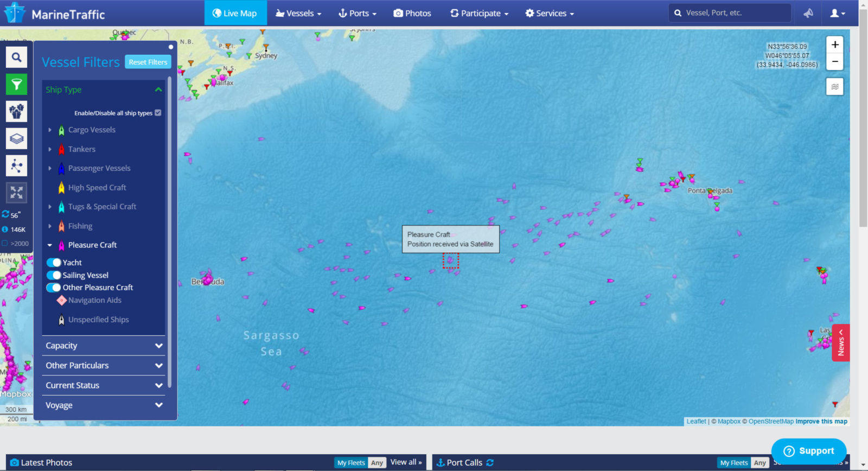The height and width of the screenshot is (471, 868).
Task: Click the Fishing orange ship icon
Action: click(x=61, y=226)
